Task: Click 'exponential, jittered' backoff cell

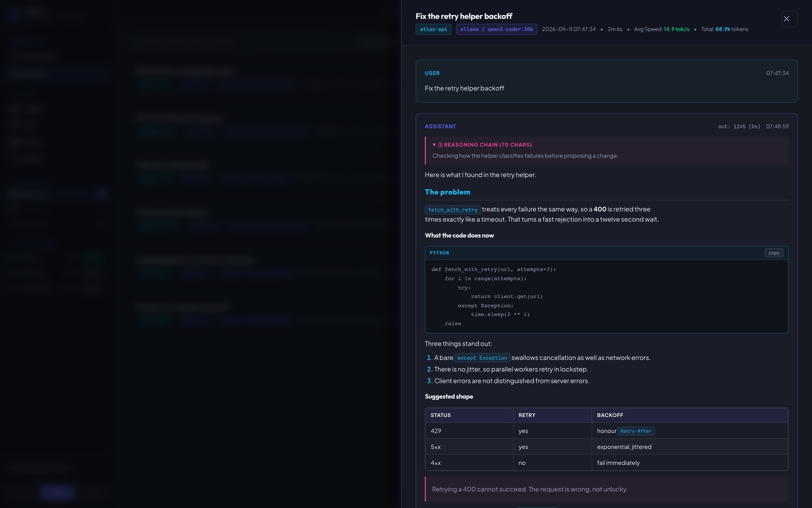Action: click(690, 447)
